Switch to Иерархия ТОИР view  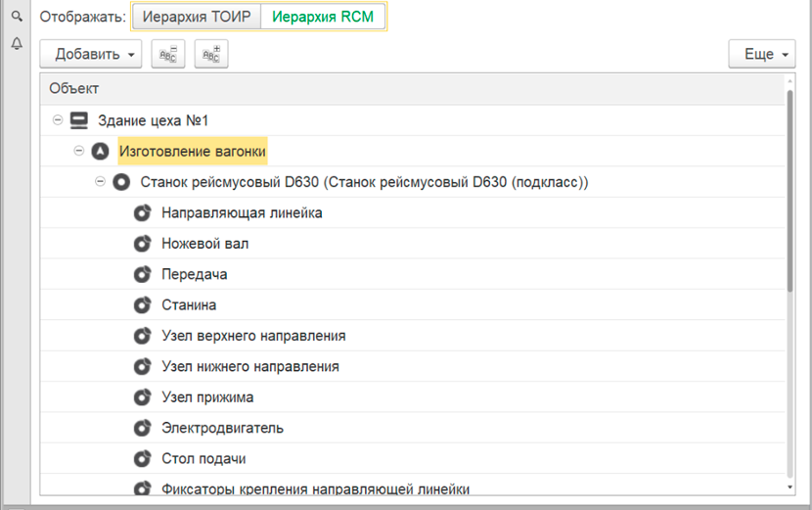coord(197,17)
